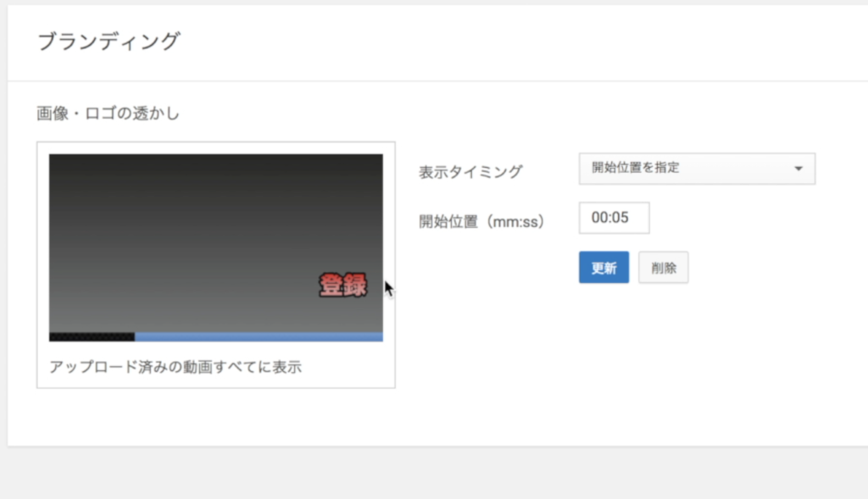Click the ブランディング page heading
Viewport: 868px width, 499px height.
pyautogui.click(x=108, y=42)
